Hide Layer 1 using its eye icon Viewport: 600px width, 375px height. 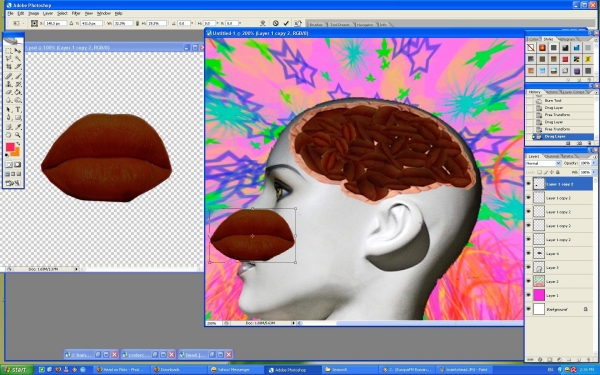(528, 295)
